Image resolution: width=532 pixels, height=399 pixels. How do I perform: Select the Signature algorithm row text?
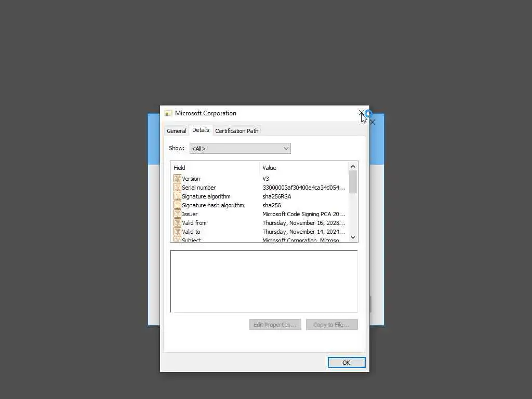coord(206,196)
